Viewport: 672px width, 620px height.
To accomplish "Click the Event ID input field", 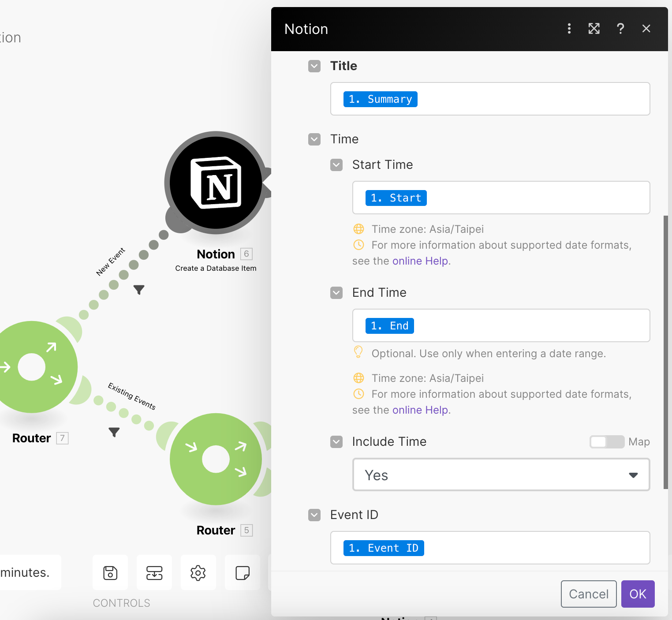I will pos(490,548).
